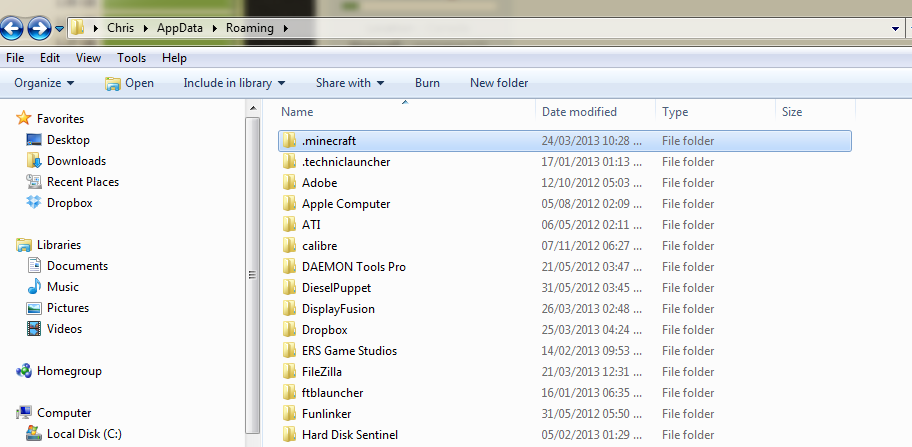Image resolution: width=912 pixels, height=447 pixels.
Task: Open the Tools menu
Action: (x=131, y=58)
